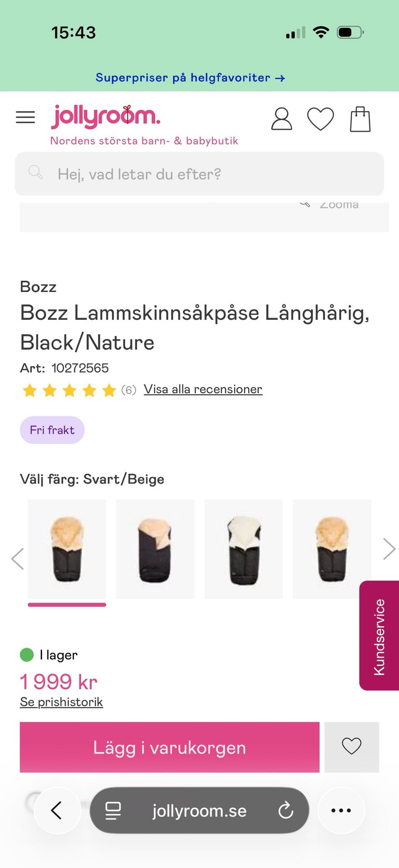
Task: Tap the browser back arrow
Action: click(x=57, y=810)
